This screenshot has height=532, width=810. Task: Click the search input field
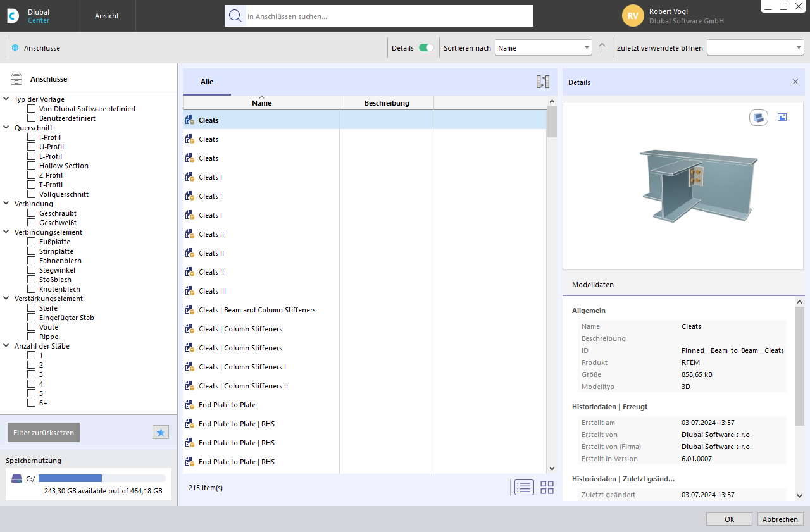[x=389, y=16]
